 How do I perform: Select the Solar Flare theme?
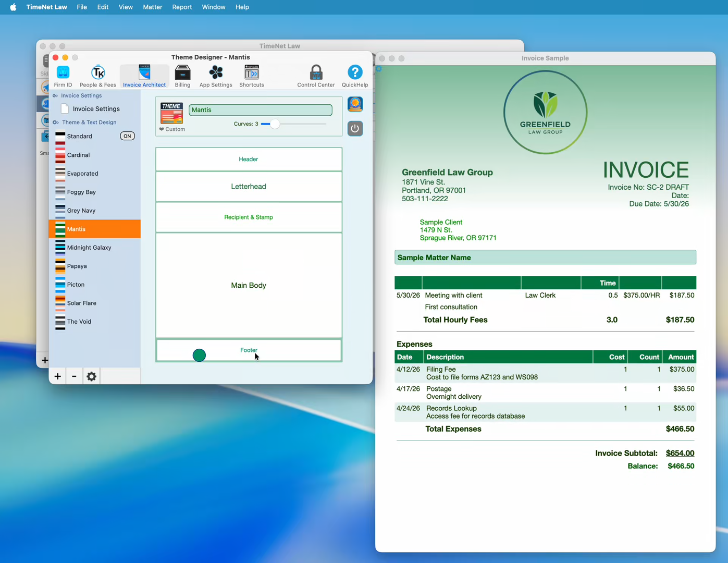click(x=95, y=303)
